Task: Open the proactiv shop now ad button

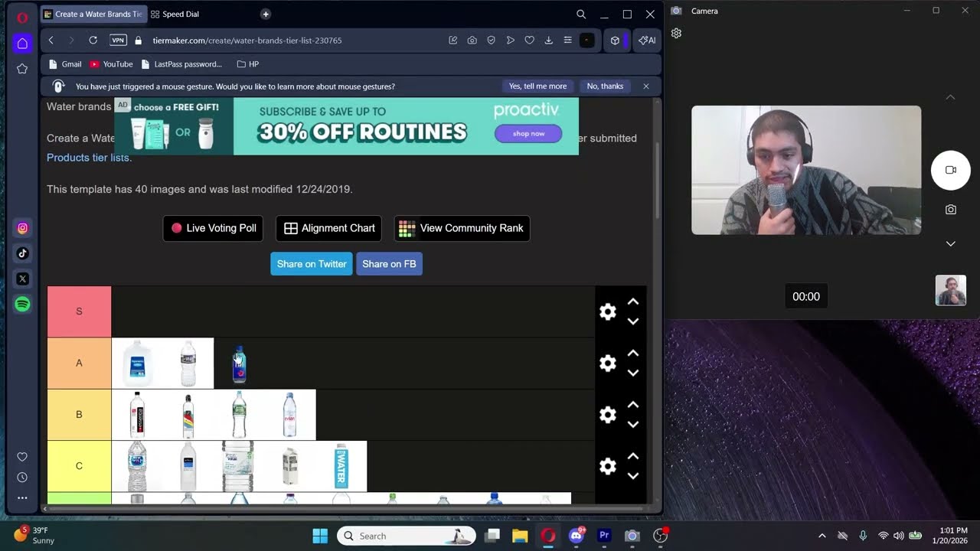Action: click(x=528, y=133)
